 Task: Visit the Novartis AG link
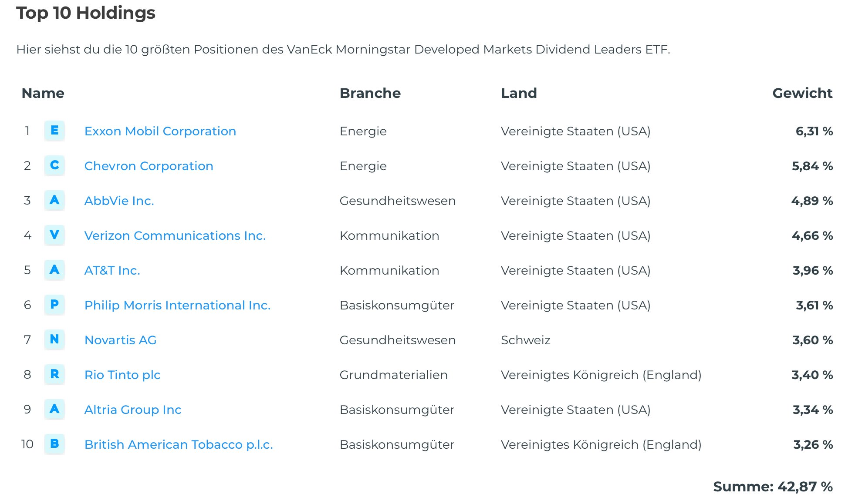click(120, 340)
